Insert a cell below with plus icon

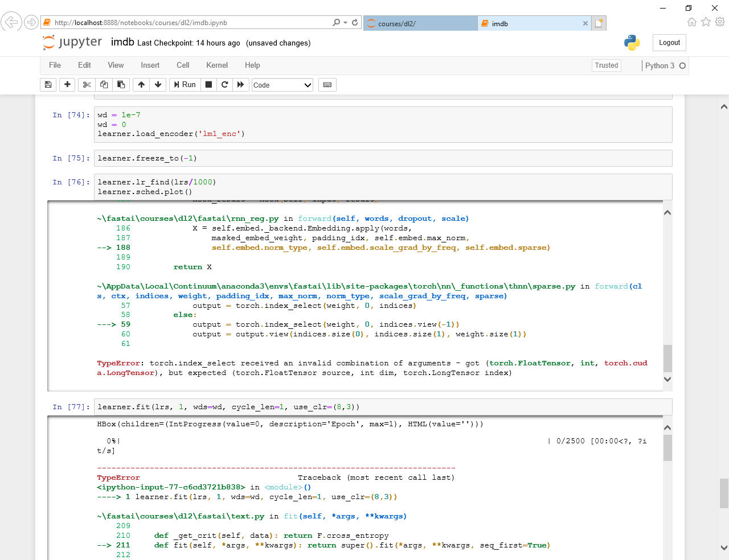click(67, 85)
